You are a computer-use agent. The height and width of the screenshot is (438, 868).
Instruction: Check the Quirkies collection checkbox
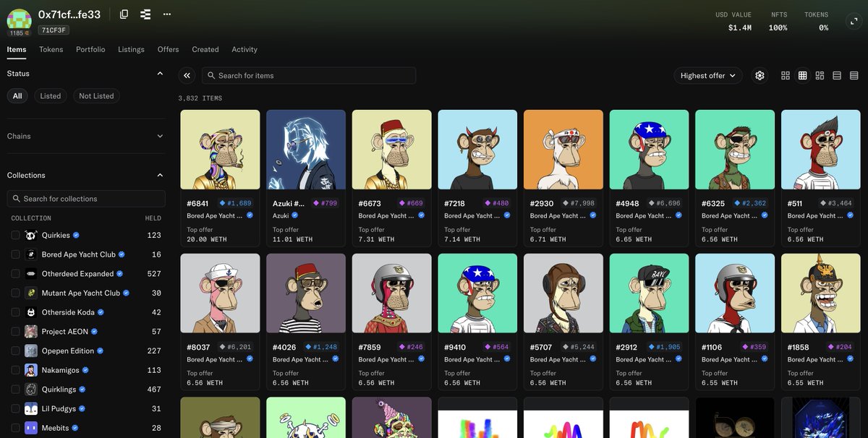[x=15, y=235]
